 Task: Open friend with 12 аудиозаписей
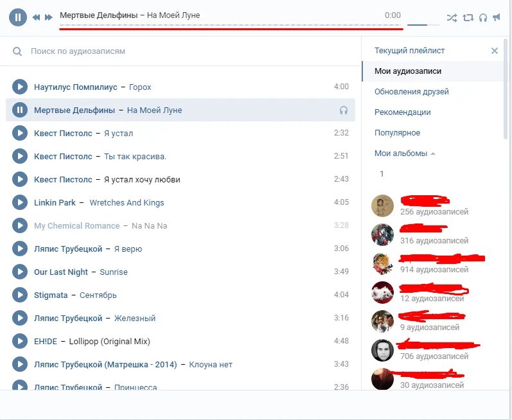382,292
